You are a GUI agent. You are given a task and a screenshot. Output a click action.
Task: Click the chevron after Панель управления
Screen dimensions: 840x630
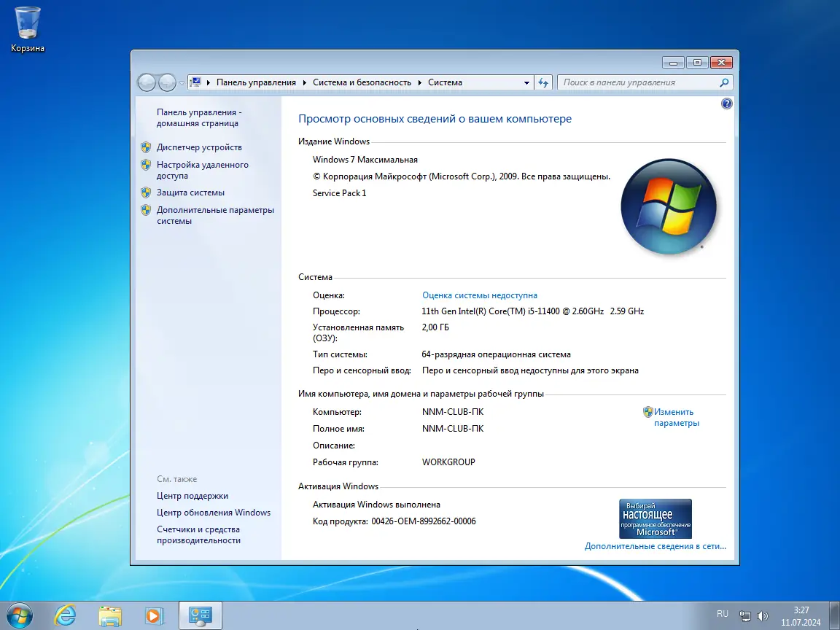[303, 82]
